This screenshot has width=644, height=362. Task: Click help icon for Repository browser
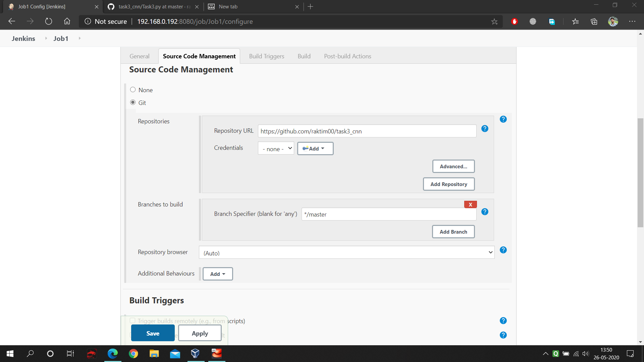pyautogui.click(x=503, y=250)
